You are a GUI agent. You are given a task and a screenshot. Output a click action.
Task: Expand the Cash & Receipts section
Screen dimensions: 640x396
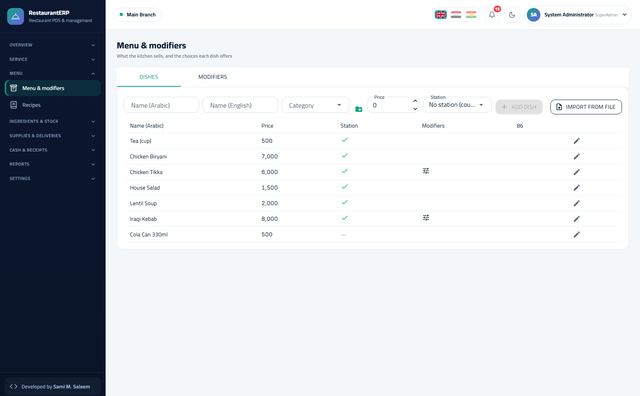[x=52, y=150]
